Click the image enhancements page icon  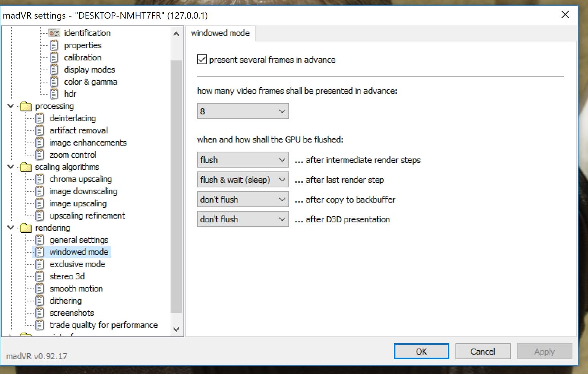tap(40, 143)
